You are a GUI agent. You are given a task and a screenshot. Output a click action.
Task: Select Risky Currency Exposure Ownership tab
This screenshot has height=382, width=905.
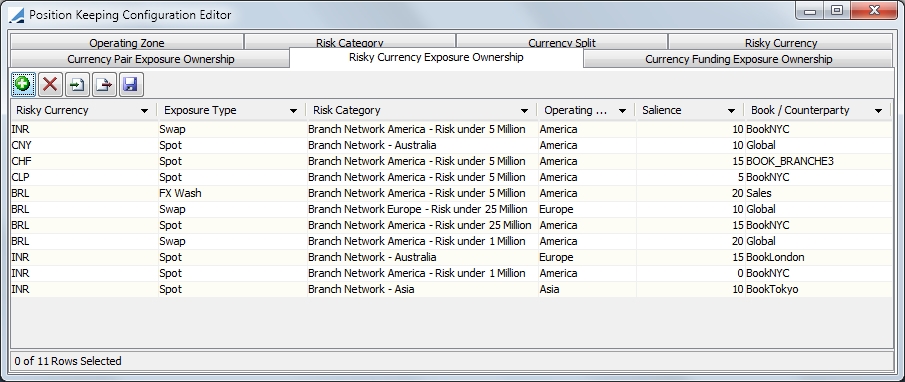436,57
